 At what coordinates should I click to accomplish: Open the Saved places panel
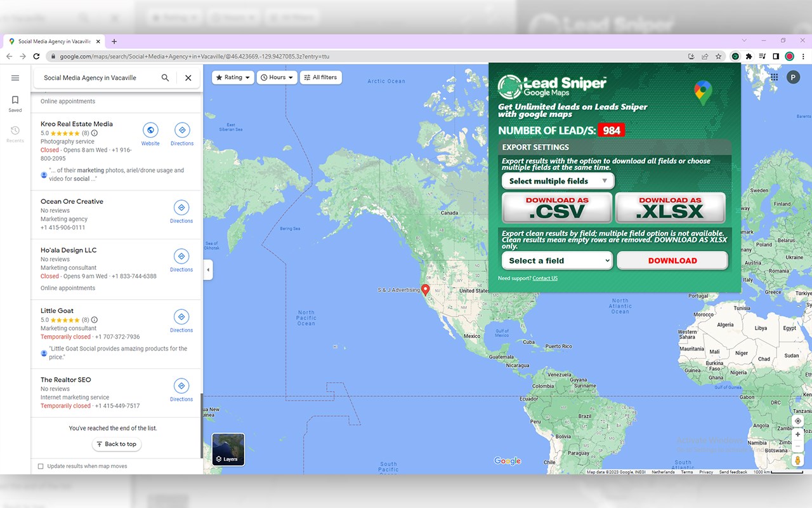(15, 104)
